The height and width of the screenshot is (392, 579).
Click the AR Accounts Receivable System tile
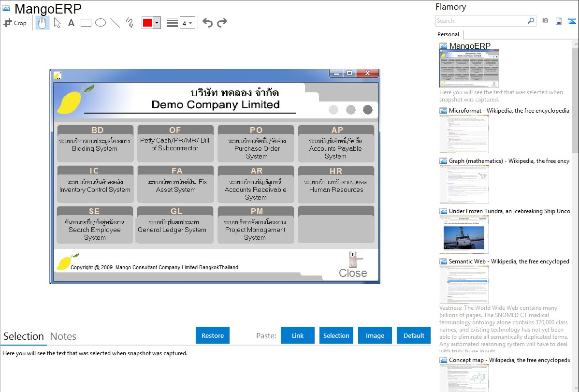(x=256, y=184)
